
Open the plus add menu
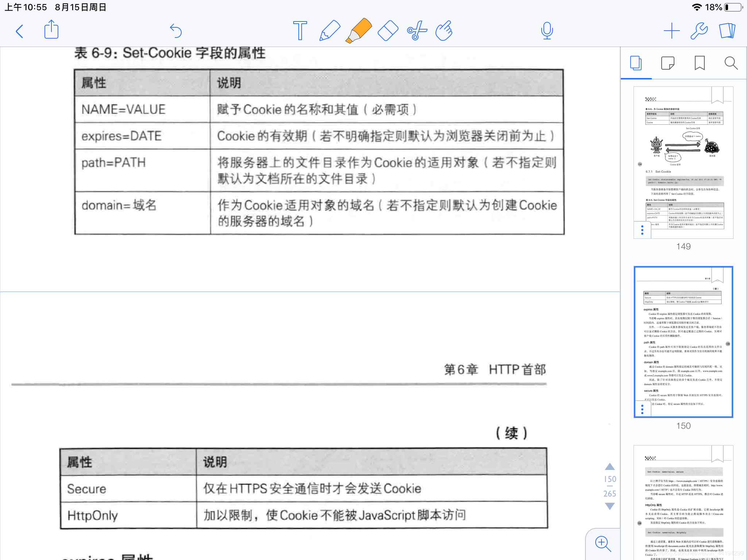pyautogui.click(x=671, y=31)
